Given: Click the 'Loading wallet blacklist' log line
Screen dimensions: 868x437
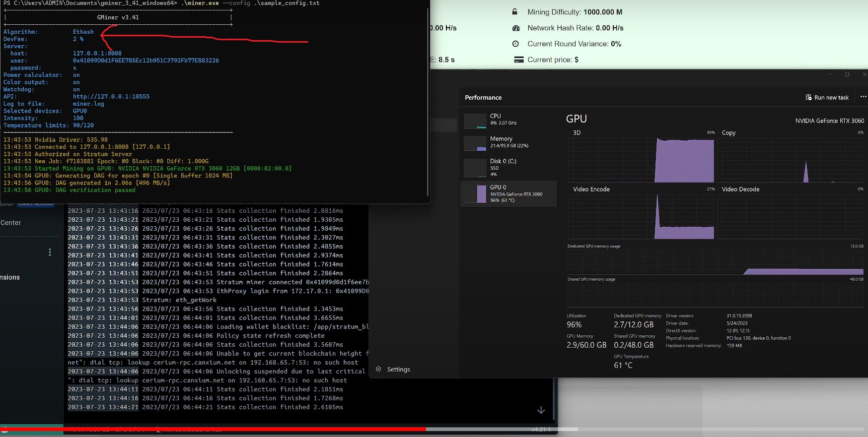Looking at the screenshot, I should point(218,327).
